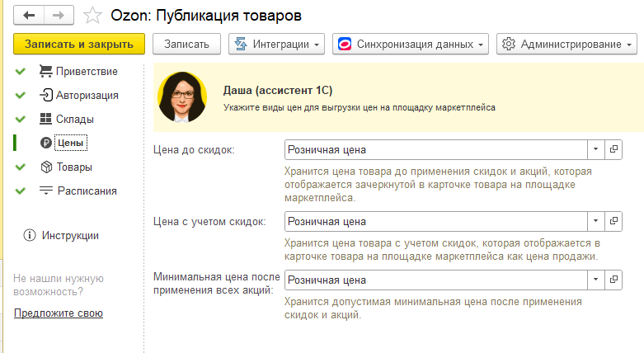Viewport: 644px width, 353px height.
Task: Select the Цены section
Action: [x=71, y=143]
